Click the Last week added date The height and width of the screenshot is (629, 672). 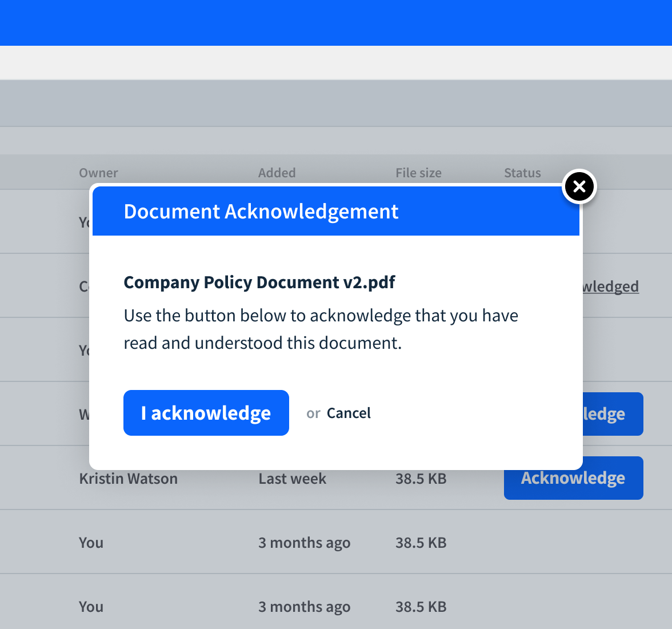pyautogui.click(x=292, y=479)
